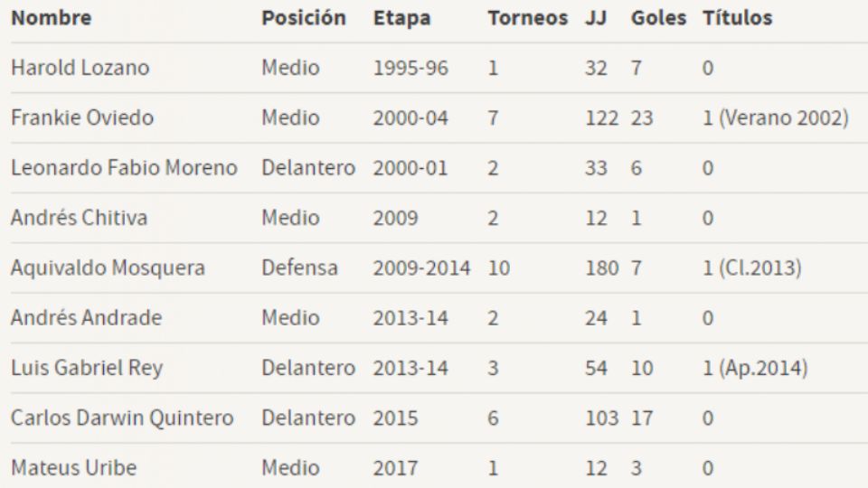The image size is (868, 488).
Task: Select the JJ column header
Action: pyautogui.click(x=595, y=18)
